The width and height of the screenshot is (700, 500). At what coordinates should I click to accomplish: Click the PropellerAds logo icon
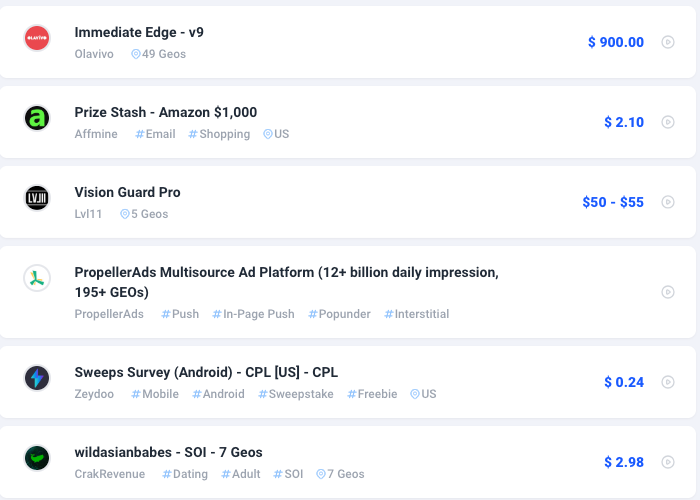[37, 278]
